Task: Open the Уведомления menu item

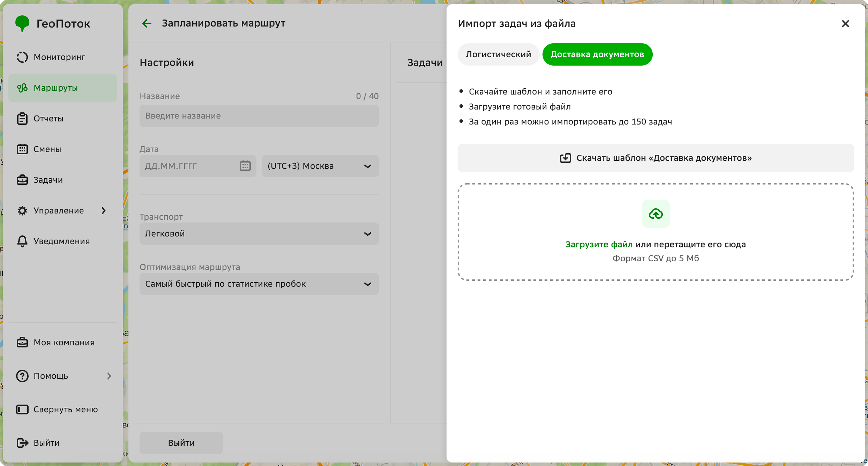Action: tap(63, 241)
